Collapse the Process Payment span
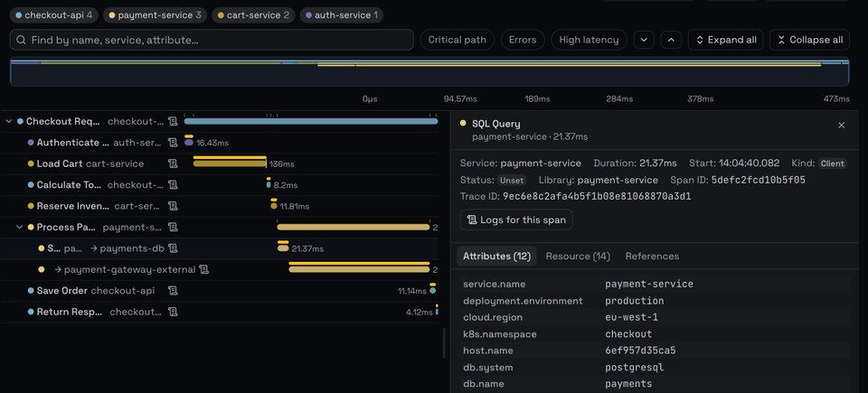This screenshot has width=868, height=393. point(19,227)
